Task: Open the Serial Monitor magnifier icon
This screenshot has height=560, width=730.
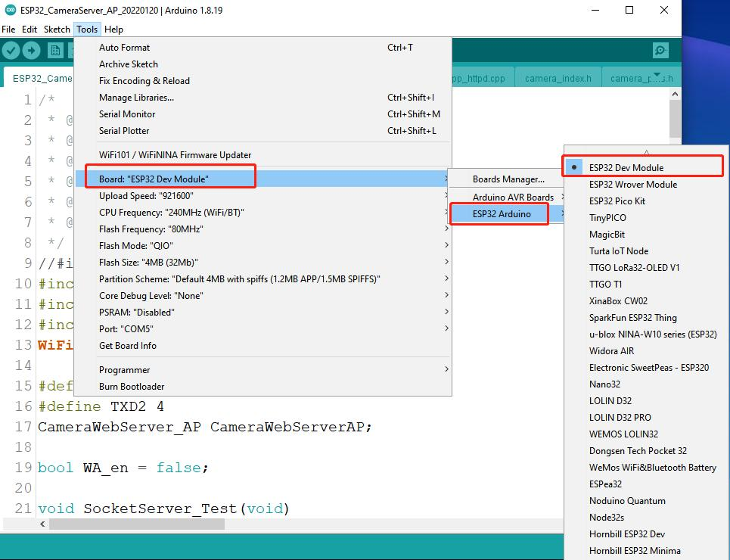Action: point(660,50)
